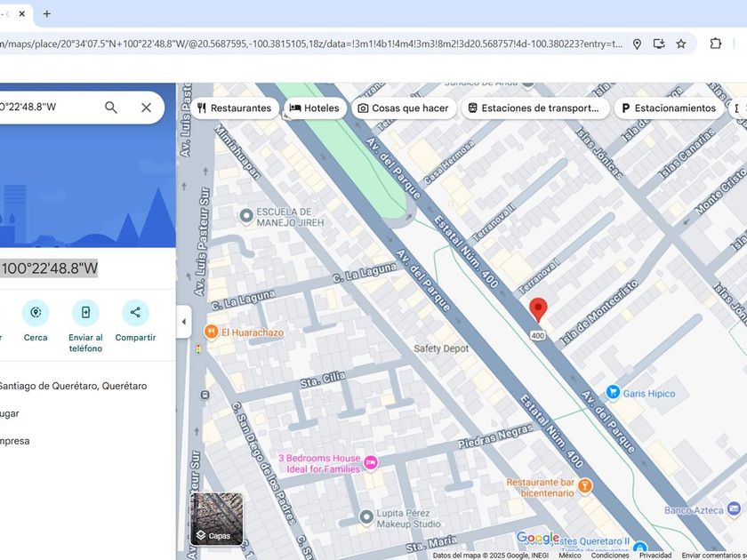Filter by Cosas que hacer
This screenshot has width=747, height=560.
(x=403, y=108)
